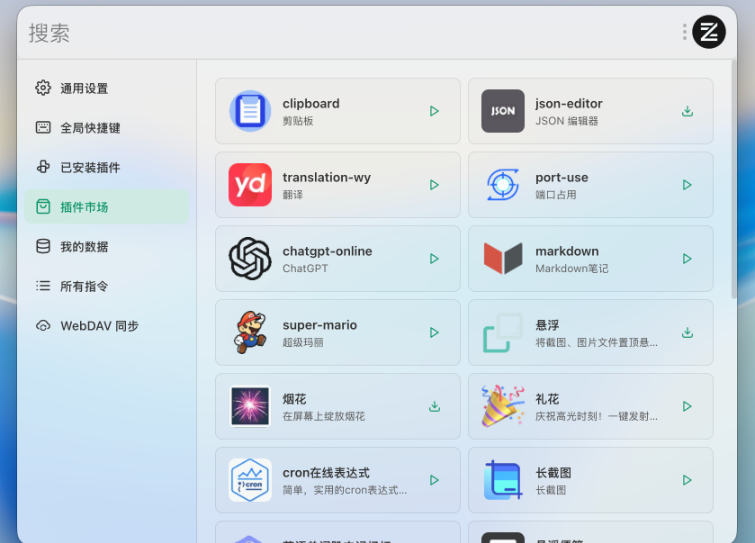Run the clipboard plugin play button
755x543 pixels.
[x=434, y=111]
